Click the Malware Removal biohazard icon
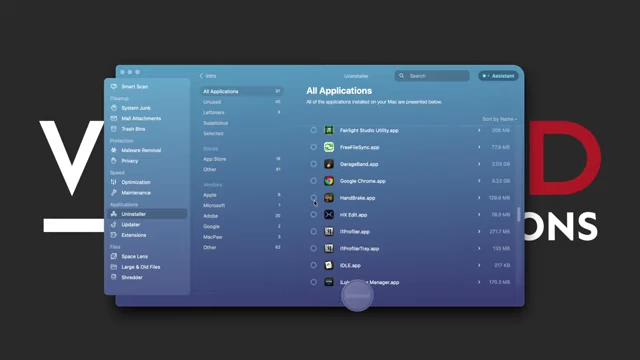 click(114, 150)
